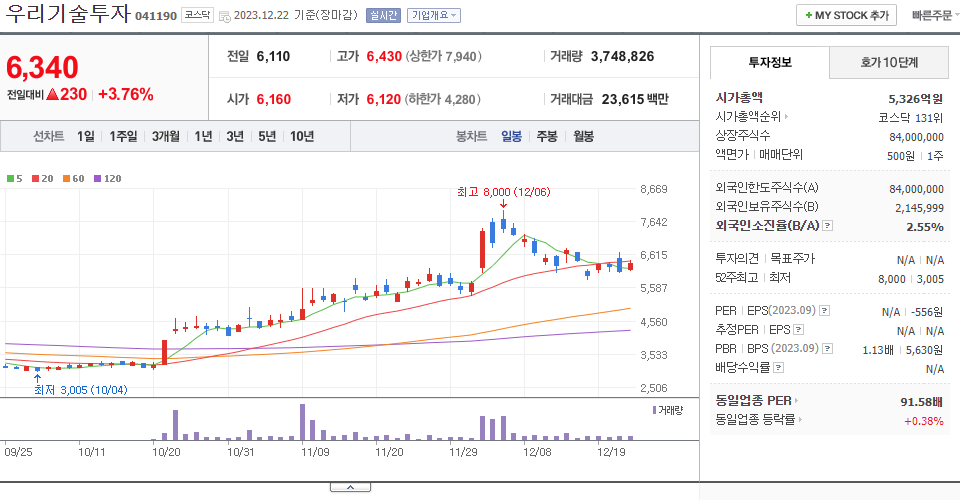Click the help icon next to 외국인소진율(B/A)
This screenshot has height=500, width=960.
(827, 226)
